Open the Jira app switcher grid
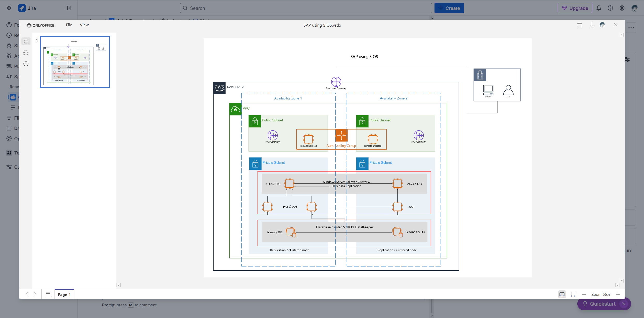This screenshot has height=318, width=644. point(9,8)
